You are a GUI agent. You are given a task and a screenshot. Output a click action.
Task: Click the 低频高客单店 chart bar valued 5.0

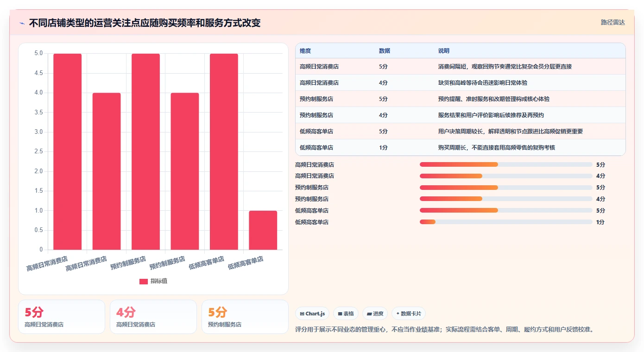click(x=224, y=151)
